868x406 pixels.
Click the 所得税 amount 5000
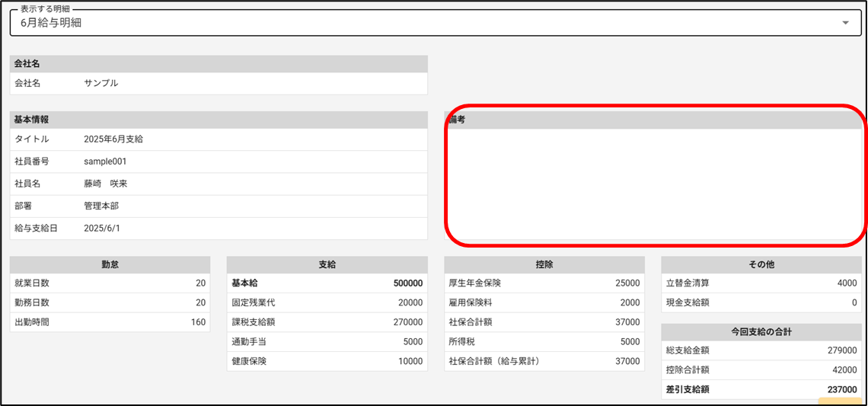(x=629, y=342)
